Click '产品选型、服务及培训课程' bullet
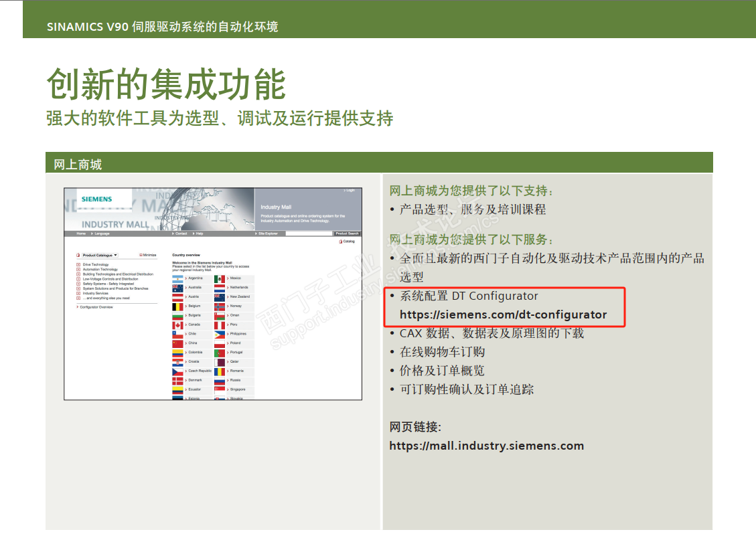This screenshot has height=540, width=756. 473,209
